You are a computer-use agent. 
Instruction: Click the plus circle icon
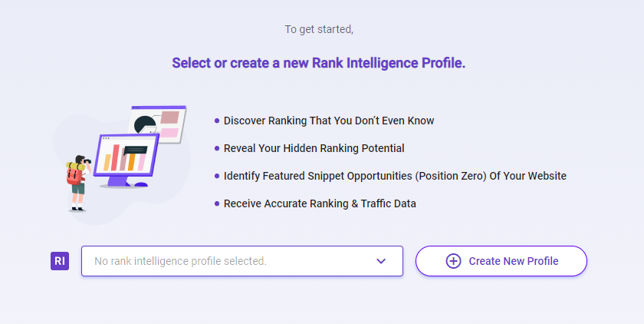453,261
